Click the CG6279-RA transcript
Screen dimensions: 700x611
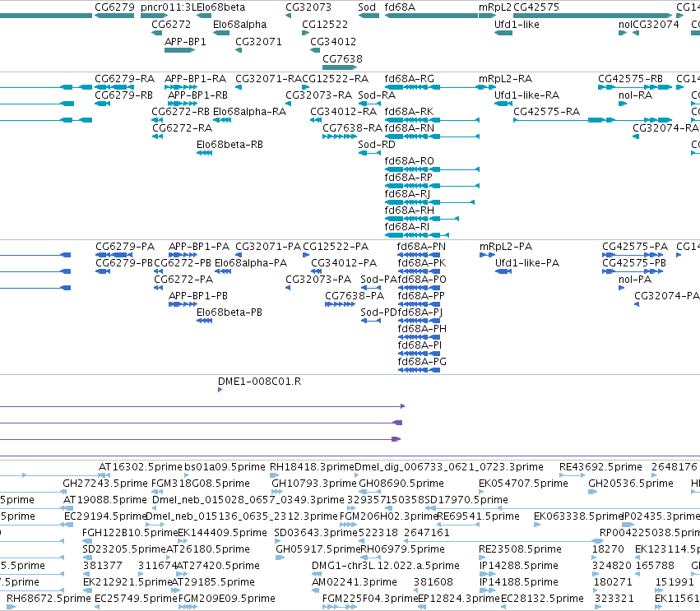[114, 87]
